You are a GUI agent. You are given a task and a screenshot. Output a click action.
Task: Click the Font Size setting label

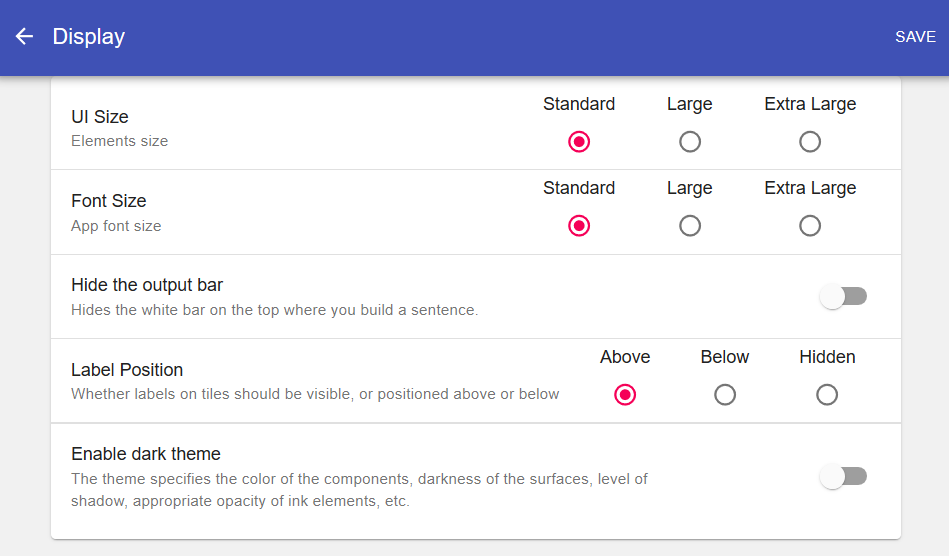pyautogui.click(x=109, y=201)
